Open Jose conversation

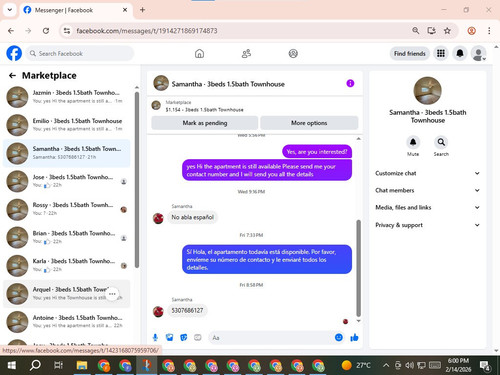(67, 181)
